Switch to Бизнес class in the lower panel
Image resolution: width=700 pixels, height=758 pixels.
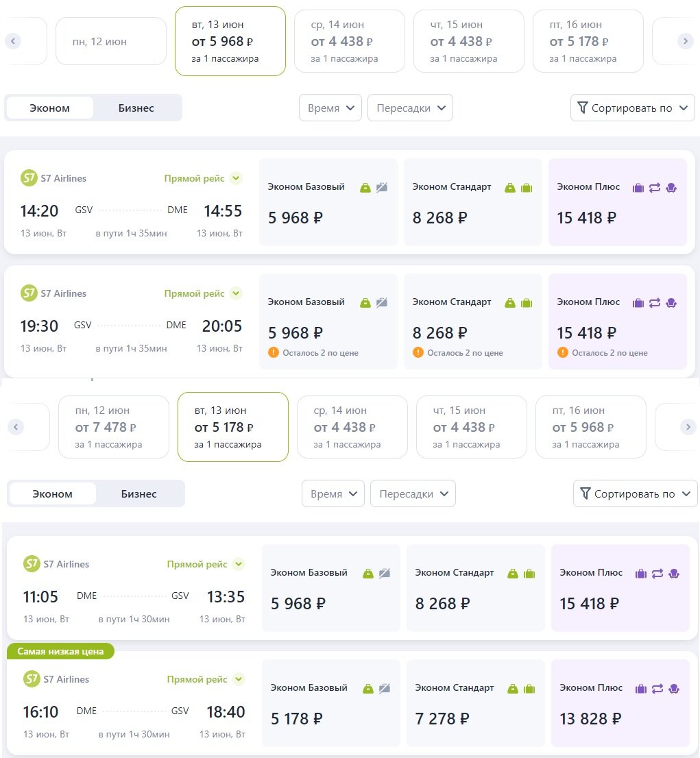(139, 493)
